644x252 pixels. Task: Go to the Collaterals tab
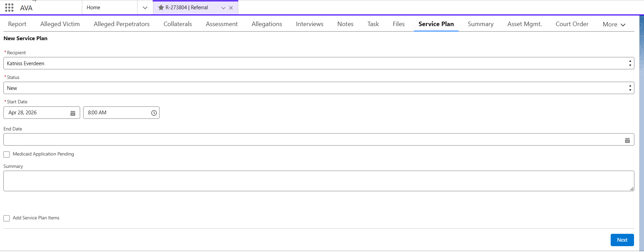pyautogui.click(x=178, y=24)
